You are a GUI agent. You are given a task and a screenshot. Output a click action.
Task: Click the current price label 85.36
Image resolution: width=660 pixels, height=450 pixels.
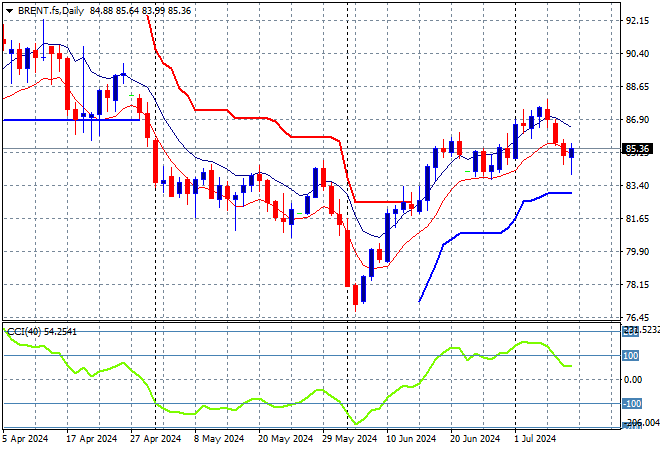click(x=638, y=149)
